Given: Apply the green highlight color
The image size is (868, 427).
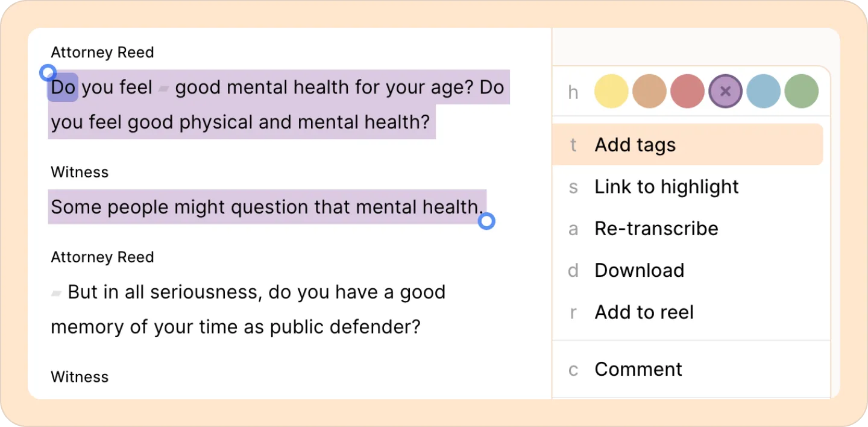Looking at the screenshot, I should click(801, 92).
